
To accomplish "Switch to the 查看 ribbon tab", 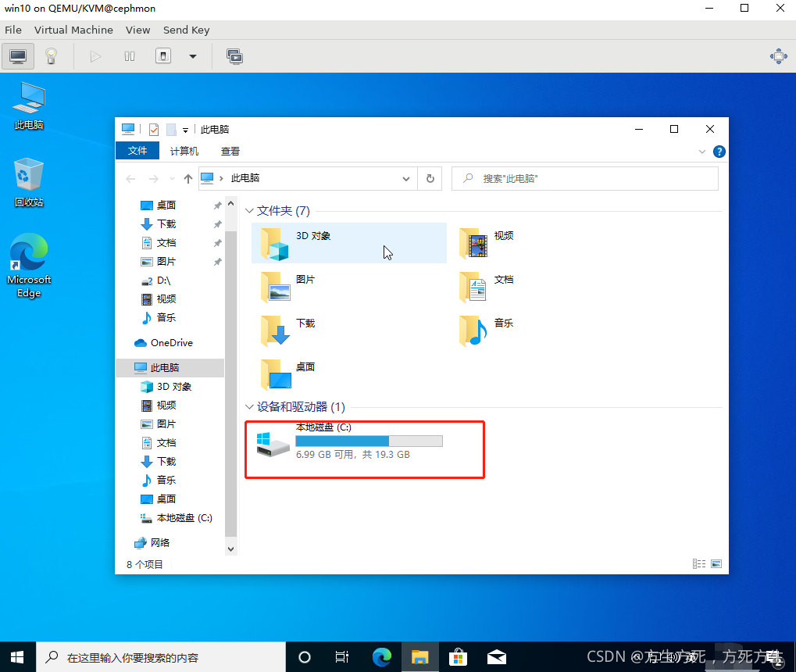I will 230,150.
